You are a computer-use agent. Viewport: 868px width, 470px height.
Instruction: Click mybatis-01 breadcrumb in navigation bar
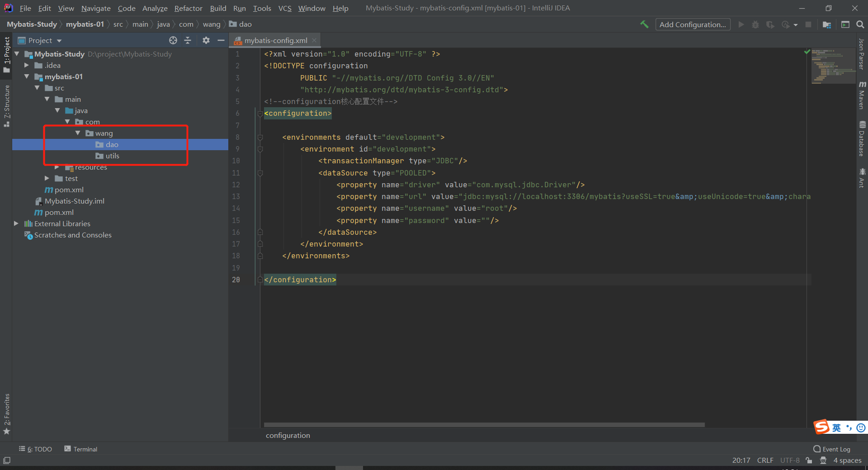(x=85, y=24)
